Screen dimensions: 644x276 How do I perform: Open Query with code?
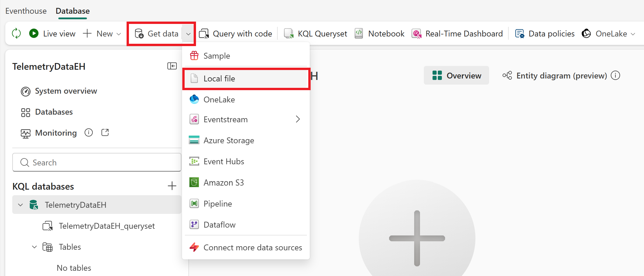coord(235,34)
